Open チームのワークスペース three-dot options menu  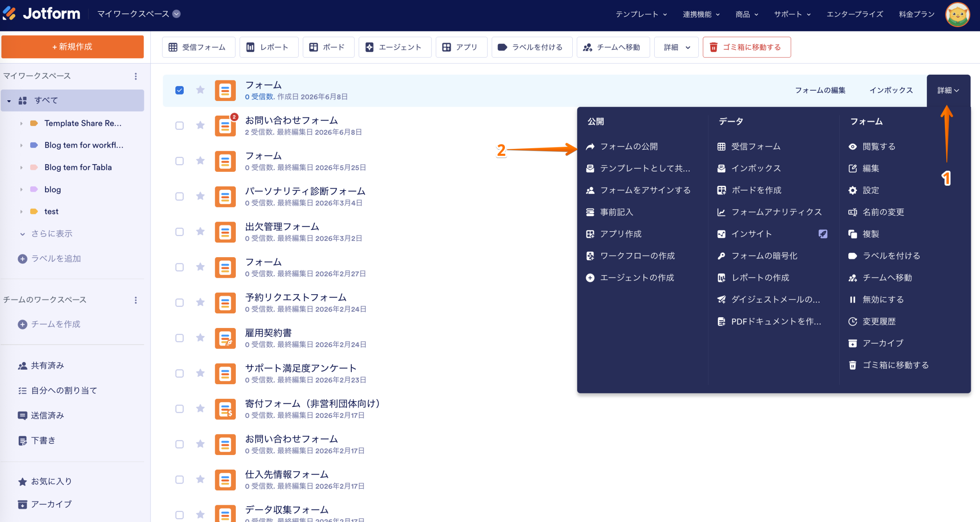click(x=136, y=300)
